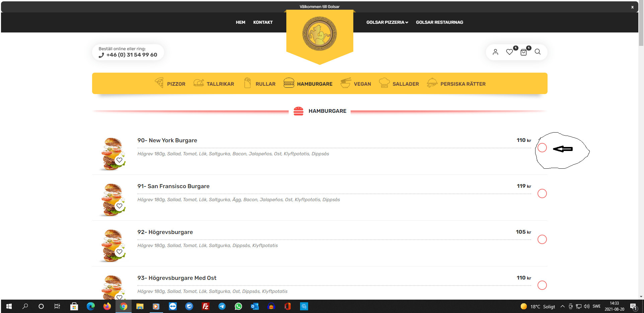This screenshot has height=313, width=644.
Task: Go to HEM page
Action: pos(240,22)
